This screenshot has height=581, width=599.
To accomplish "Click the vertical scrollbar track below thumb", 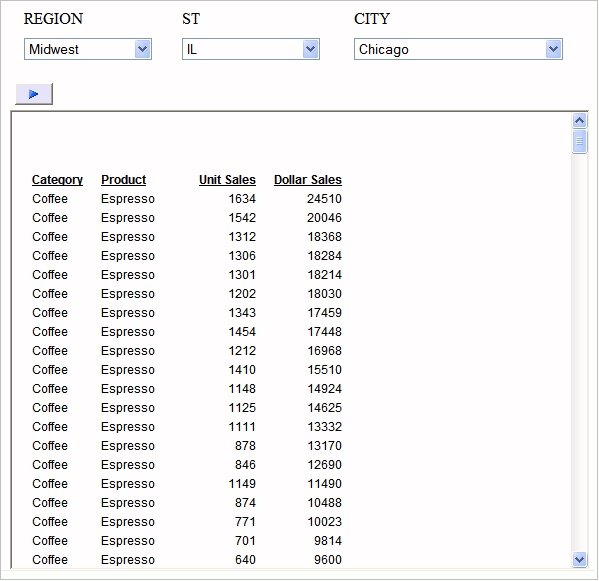I will point(580,351).
